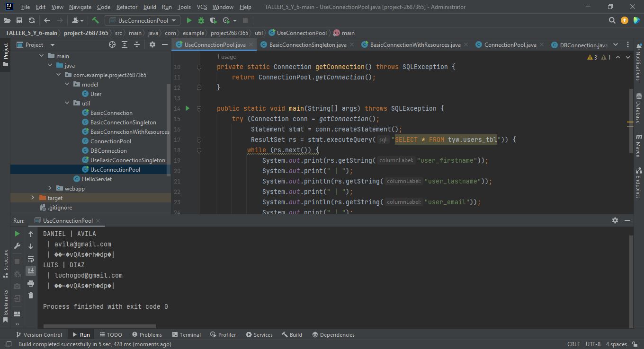Start debugging with the bug icon

[201, 20]
